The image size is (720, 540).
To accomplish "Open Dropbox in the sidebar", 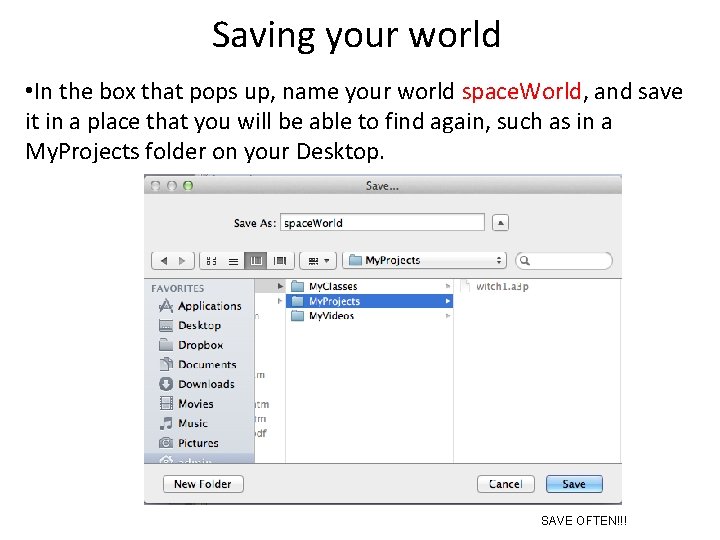I will tap(191, 345).
